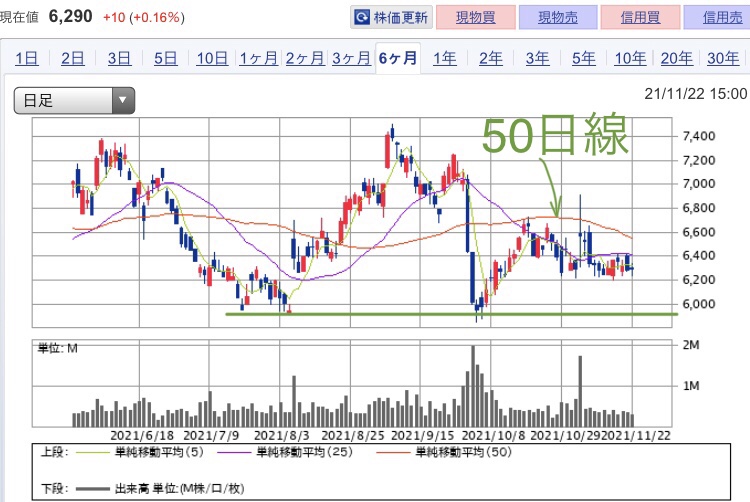Click the 信用売 button
The width and height of the screenshot is (750, 502).
coord(717,18)
